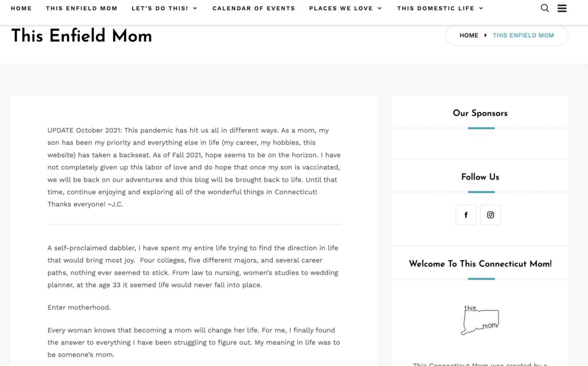Click the teal This Enfield Mom breadcrumb
The height and width of the screenshot is (366, 588).
[523, 36]
